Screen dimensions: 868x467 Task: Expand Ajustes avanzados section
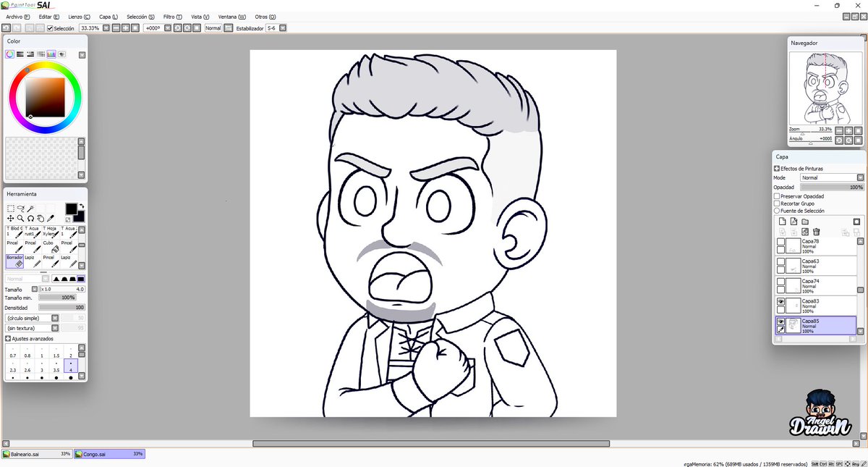pyautogui.click(x=7, y=338)
